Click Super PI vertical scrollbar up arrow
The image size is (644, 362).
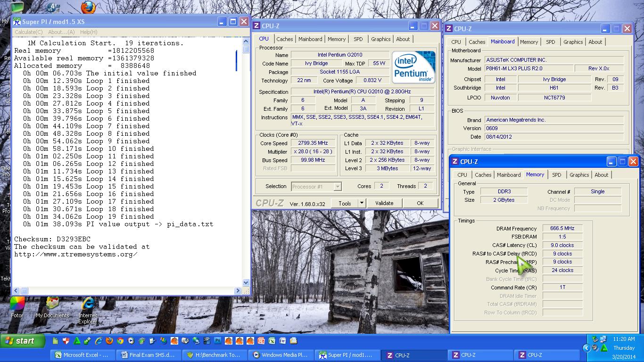tap(246, 41)
